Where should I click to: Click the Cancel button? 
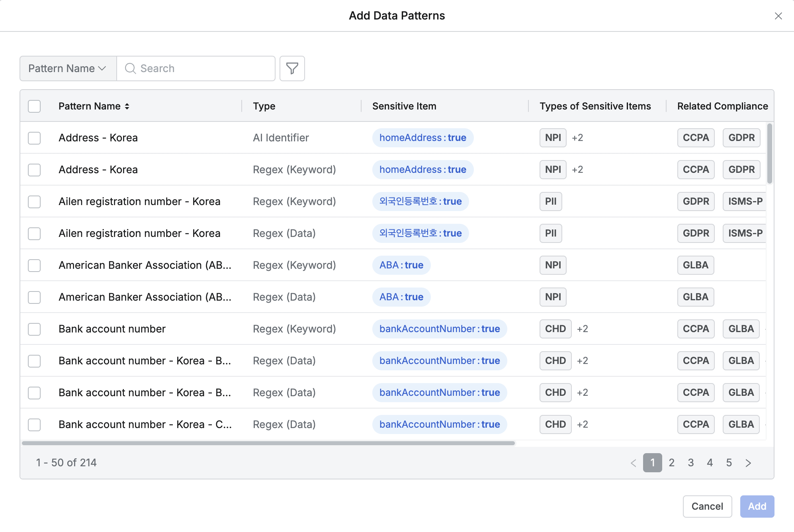(707, 507)
